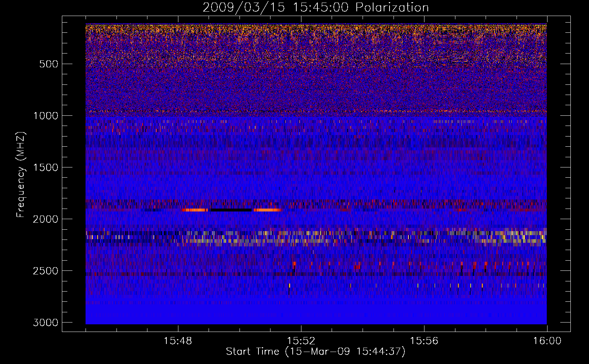Select the 1000 frequency tick label
589x364 pixels.
click(x=46, y=116)
